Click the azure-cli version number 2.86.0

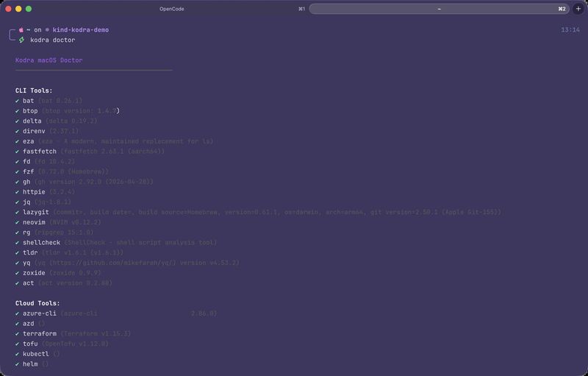202,313
